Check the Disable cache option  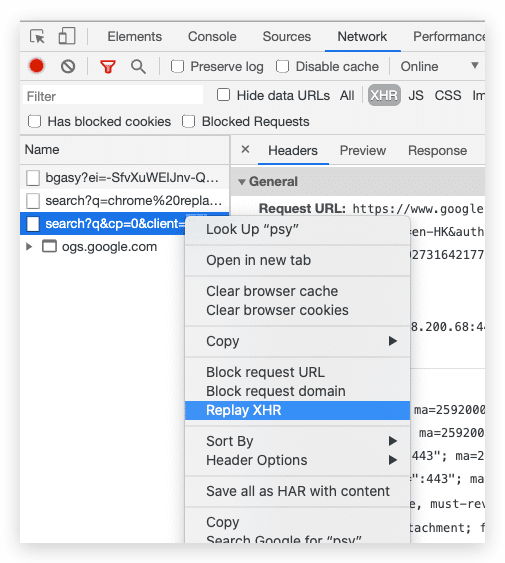[x=283, y=66]
